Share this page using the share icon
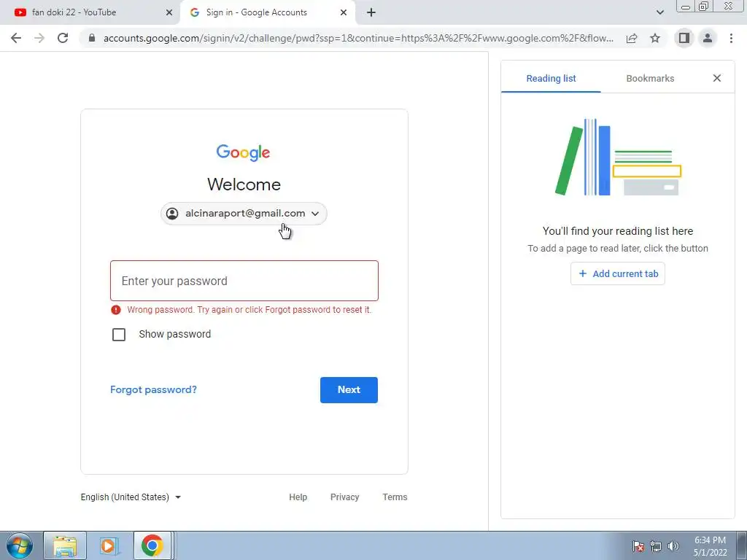 [632, 38]
